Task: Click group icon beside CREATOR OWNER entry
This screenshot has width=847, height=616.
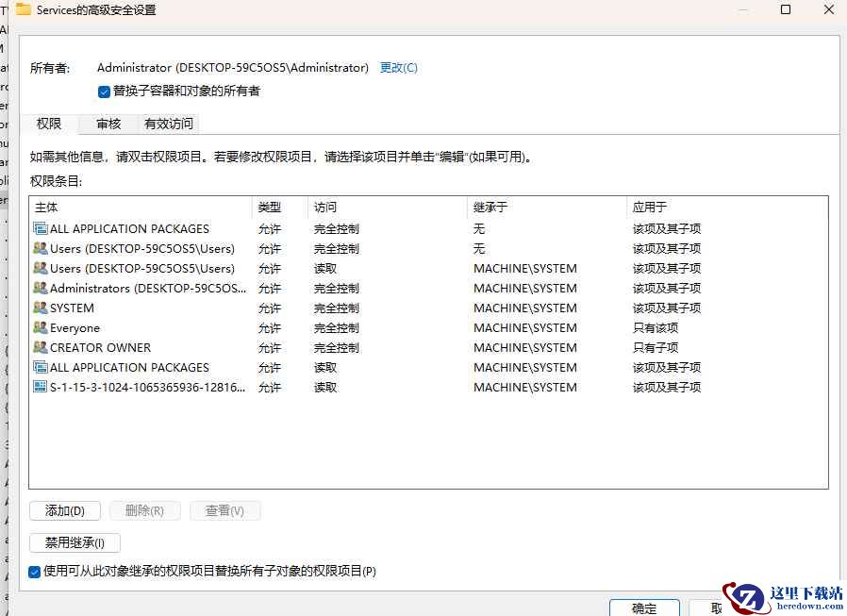Action: [40, 347]
